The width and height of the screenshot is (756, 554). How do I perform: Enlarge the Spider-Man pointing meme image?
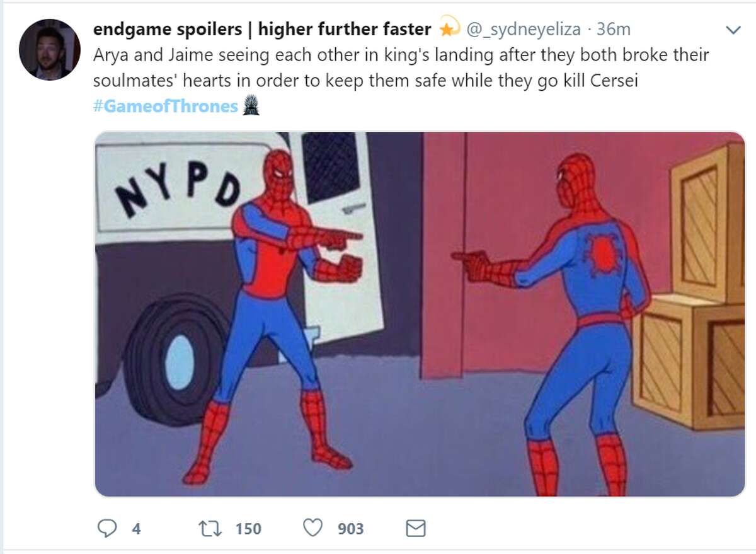click(420, 315)
